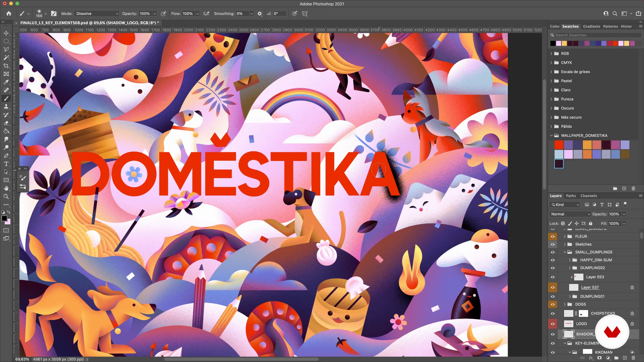Select the Move tool
Image resolution: width=644 pixels, height=362 pixels.
pos(6,33)
